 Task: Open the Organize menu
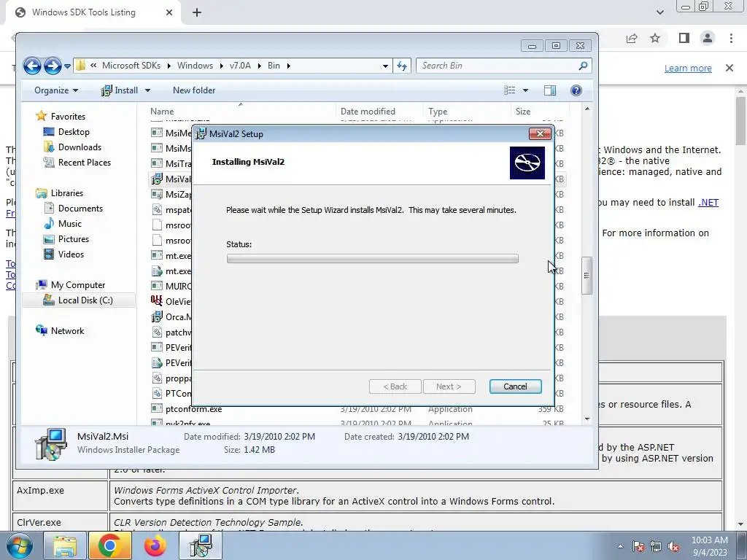pyautogui.click(x=56, y=90)
